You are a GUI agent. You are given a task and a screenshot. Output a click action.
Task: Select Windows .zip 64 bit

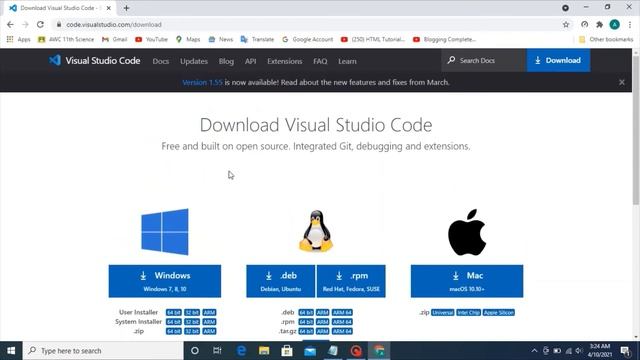[x=173, y=331]
